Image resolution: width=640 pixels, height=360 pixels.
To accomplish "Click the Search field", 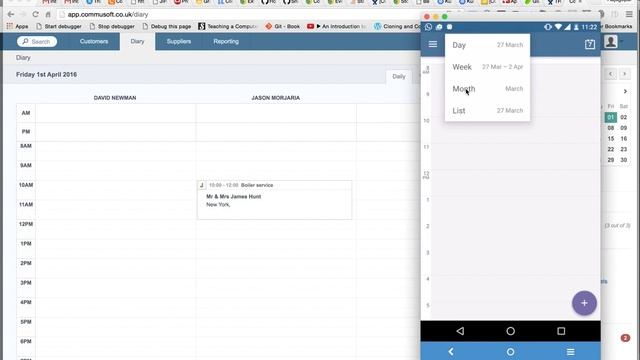I will (x=37, y=41).
